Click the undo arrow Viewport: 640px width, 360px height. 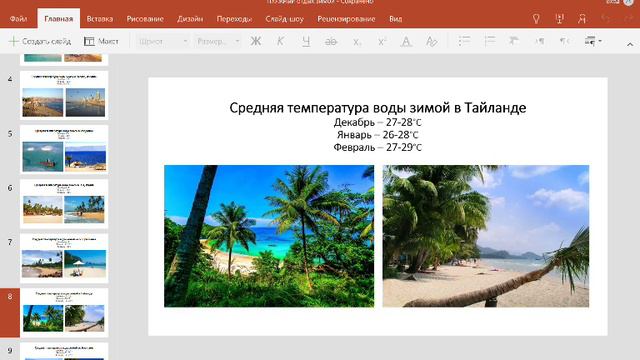(605, 18)
